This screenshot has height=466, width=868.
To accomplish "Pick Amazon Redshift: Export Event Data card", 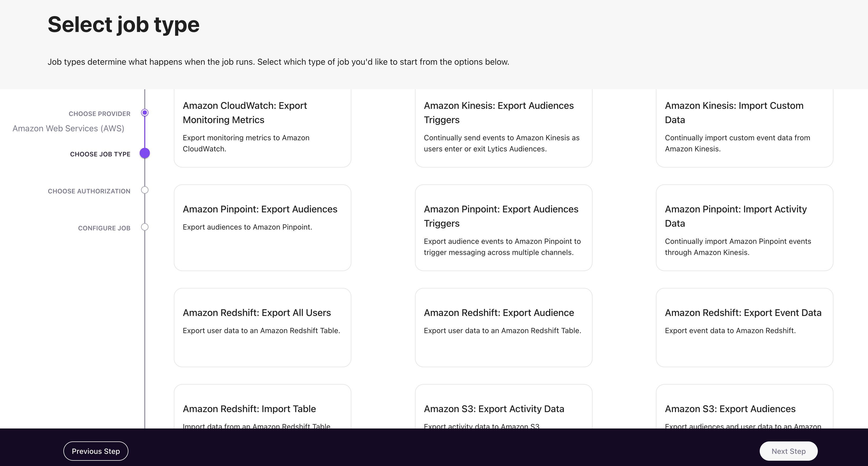I will tap(744, 328).
